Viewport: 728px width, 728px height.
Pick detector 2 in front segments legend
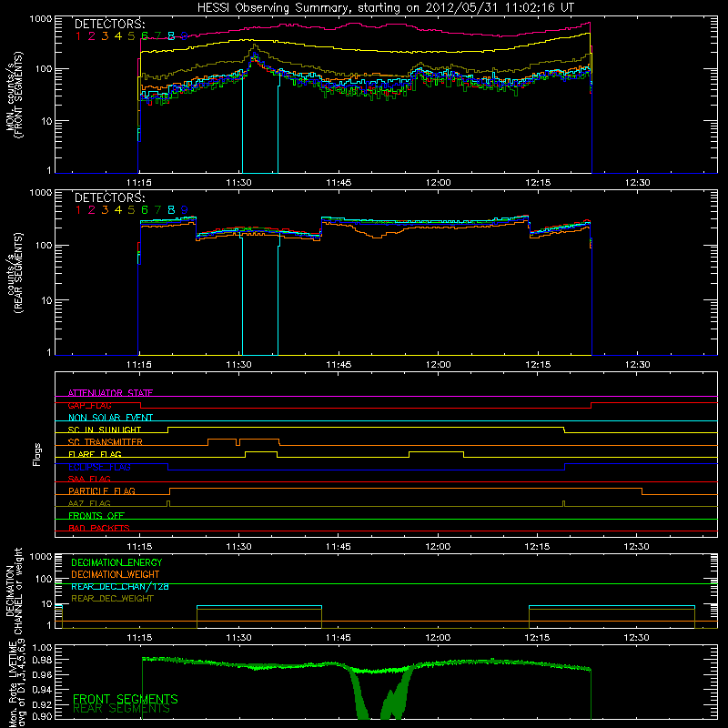[92, 35]
